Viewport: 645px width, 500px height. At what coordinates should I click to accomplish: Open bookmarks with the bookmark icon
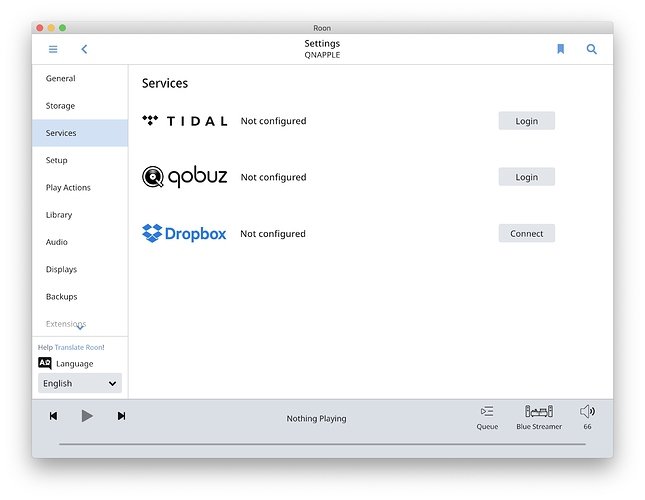(x=560, y=49)
